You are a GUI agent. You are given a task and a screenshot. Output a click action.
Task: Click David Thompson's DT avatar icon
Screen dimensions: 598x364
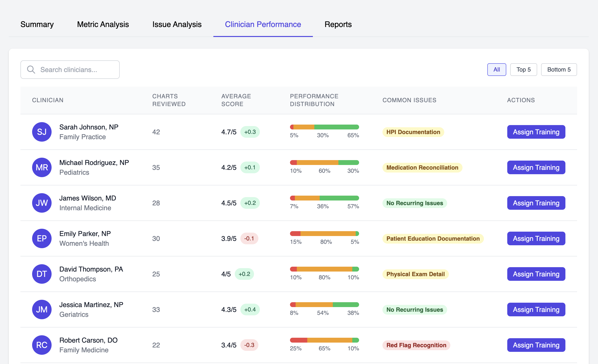[x=42, y=274]
